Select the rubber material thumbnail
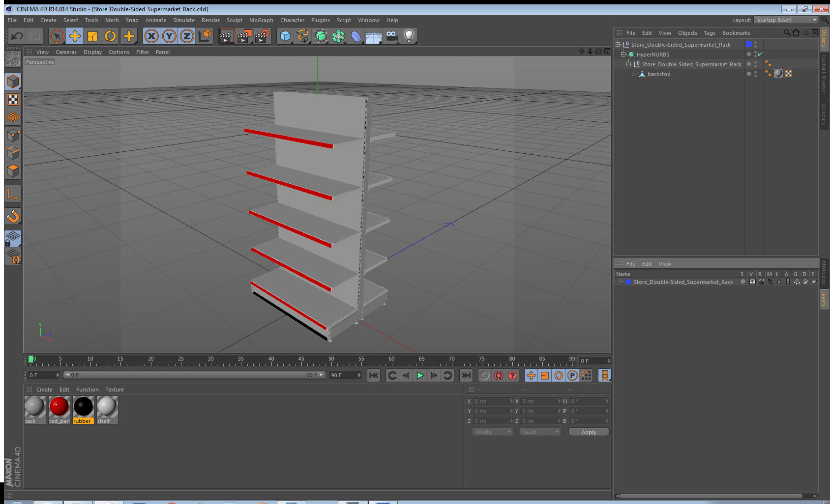The height and width of the screenshot is (504, 830). (83, 407)
